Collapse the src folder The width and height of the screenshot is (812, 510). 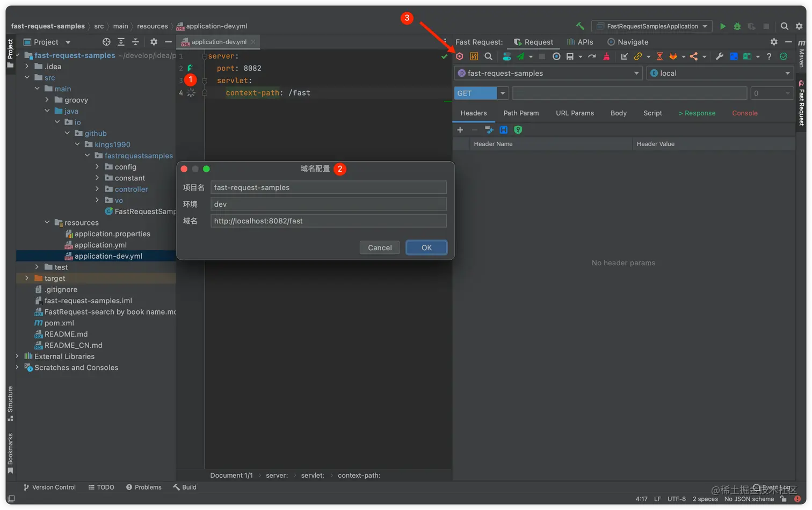pyautogui.click(x=27, y=78)
